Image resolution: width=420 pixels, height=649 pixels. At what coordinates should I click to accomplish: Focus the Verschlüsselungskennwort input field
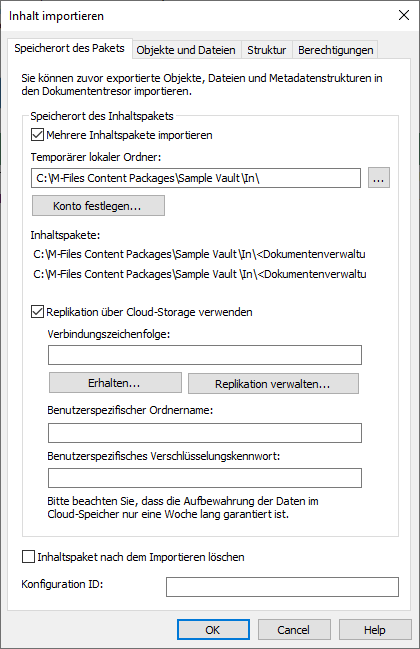(x=205, y=478)
